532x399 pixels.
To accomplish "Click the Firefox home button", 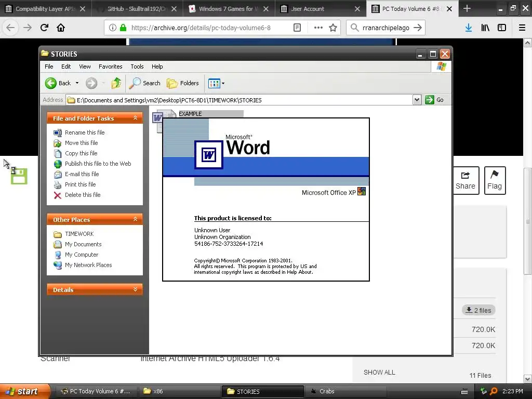I will (x=61, y=28).
